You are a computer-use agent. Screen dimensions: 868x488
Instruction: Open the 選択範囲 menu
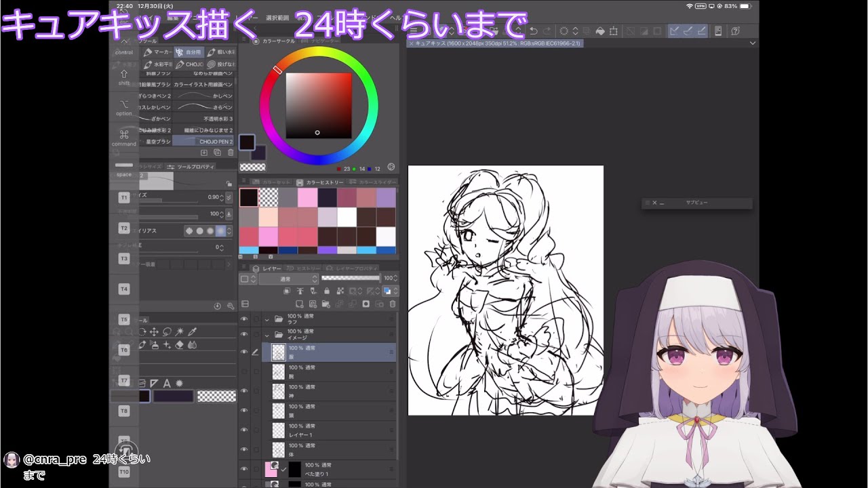click(277, 18)
